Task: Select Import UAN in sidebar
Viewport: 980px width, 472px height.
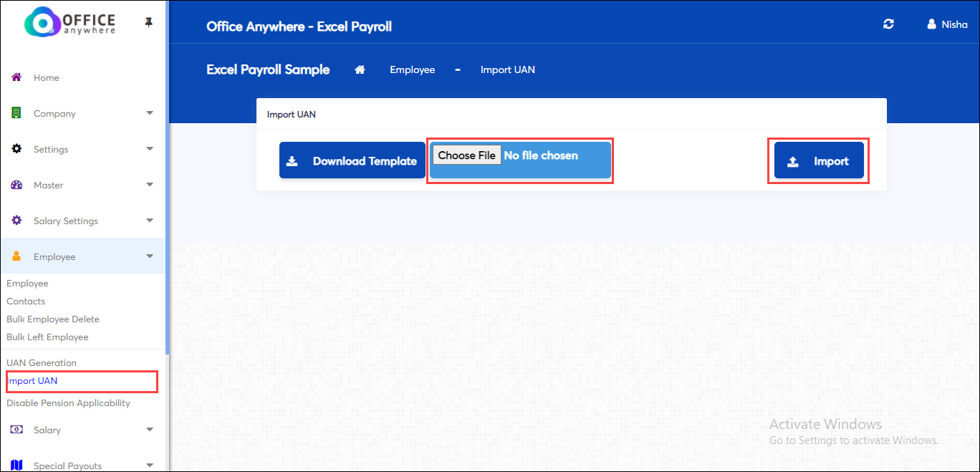Action: (x=33, y=381)
